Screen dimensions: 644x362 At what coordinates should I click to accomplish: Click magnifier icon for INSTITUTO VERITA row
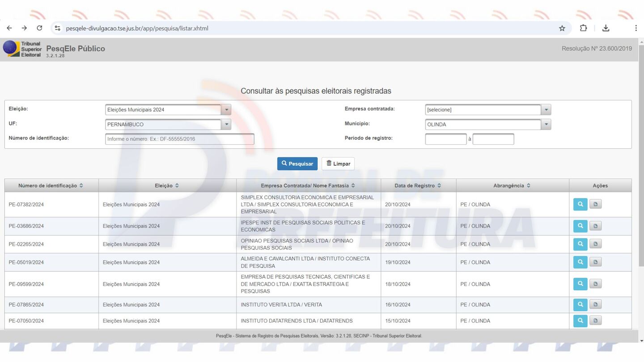point(580,305)
